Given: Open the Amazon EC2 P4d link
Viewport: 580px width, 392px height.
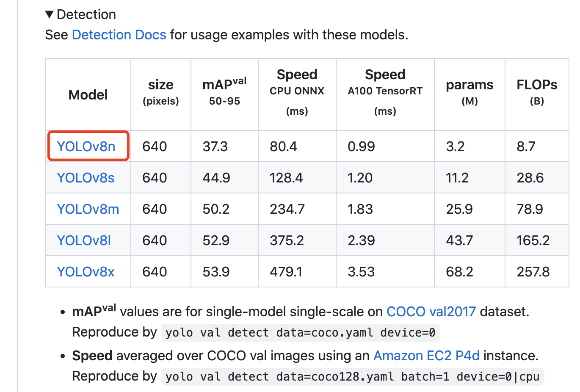Looking at the screenshot, I should click(x=426, y=356).
